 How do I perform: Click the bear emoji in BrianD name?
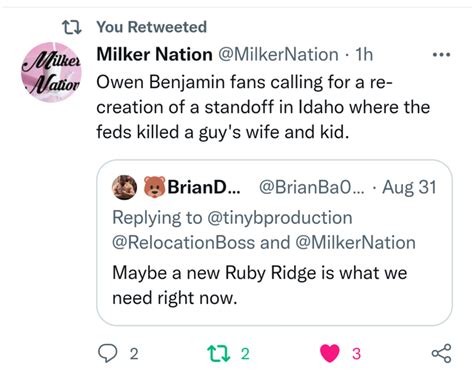pyautogui.click(x=155, y=187)
